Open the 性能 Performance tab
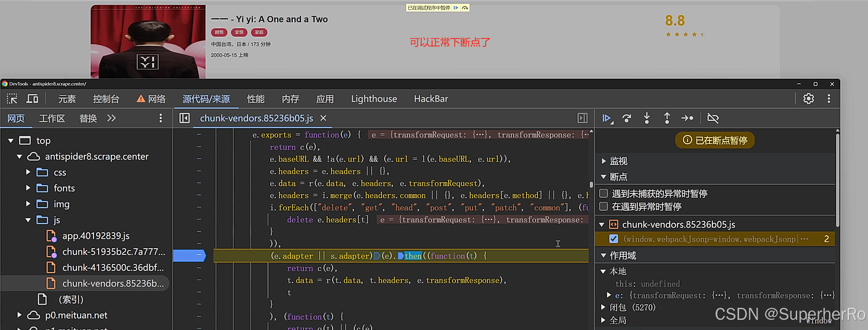868x330 pixels. (256, 99)
